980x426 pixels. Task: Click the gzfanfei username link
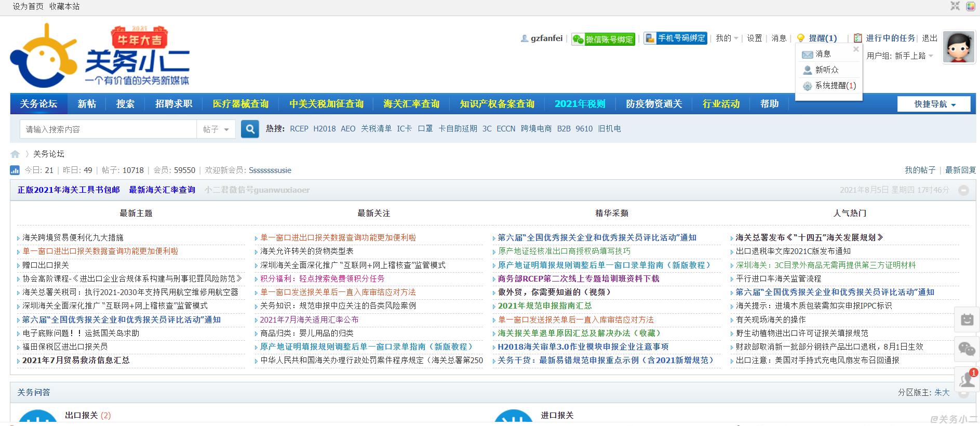tap(546, 38)
